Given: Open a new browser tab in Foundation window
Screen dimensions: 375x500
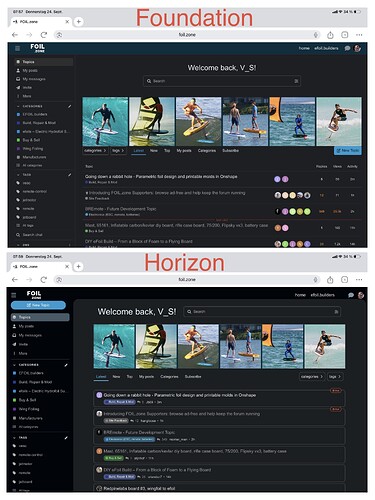Looking at the screenshot, I should pyautogui.click(x=78, y=22).
